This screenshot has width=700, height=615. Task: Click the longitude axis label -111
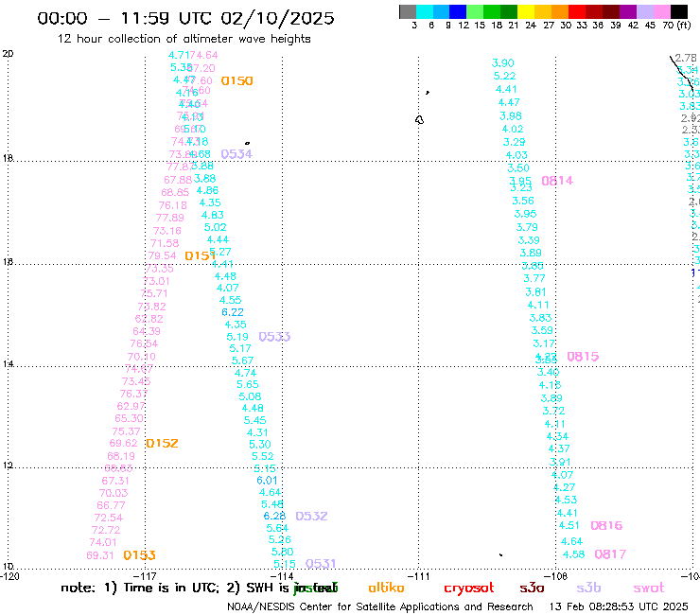(418, 576)
